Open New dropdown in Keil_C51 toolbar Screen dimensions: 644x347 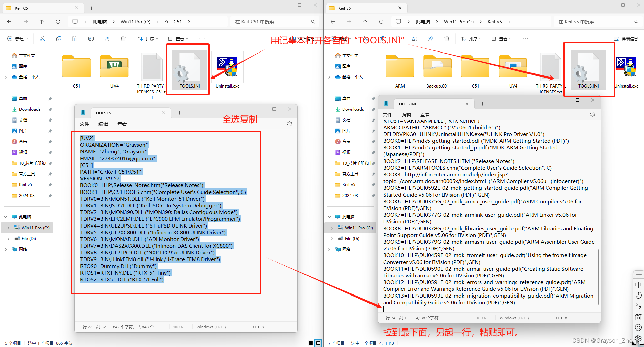click(x=18, y=39)
